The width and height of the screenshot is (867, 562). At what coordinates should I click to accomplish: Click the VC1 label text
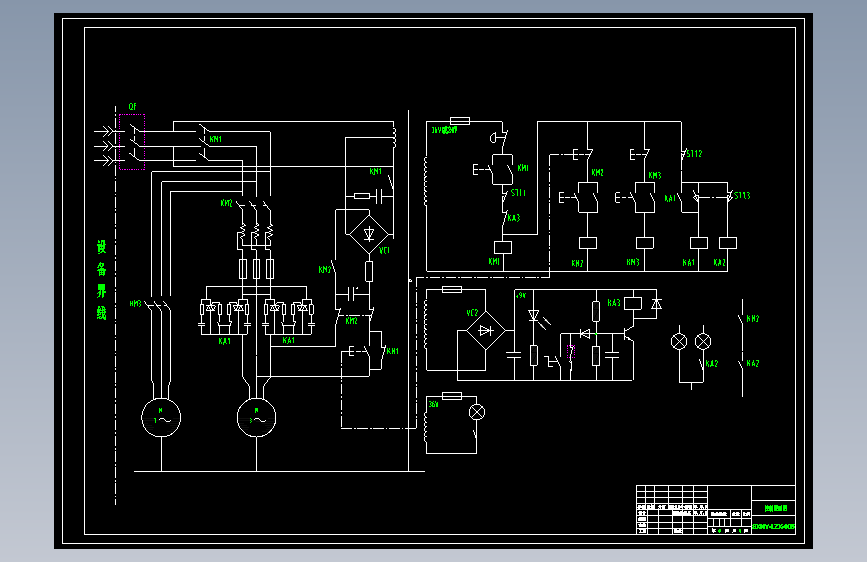click(x=384, y=251)
